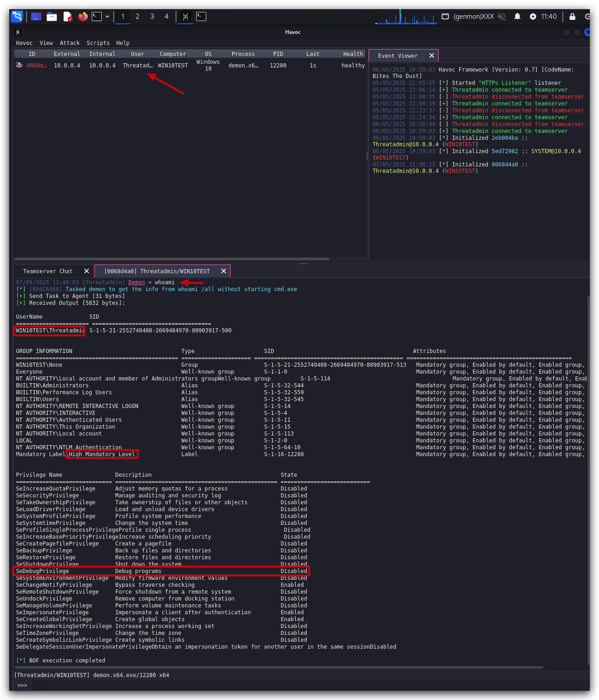Switch to workspace 2
Image resolution: width=599 pixels, height=700 pixels.
tap(137, 17)
